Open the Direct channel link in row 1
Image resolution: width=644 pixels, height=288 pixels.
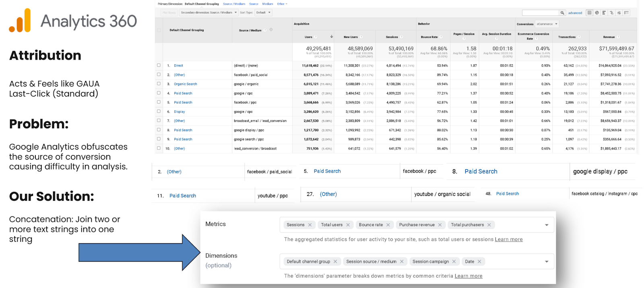[178, 66]
